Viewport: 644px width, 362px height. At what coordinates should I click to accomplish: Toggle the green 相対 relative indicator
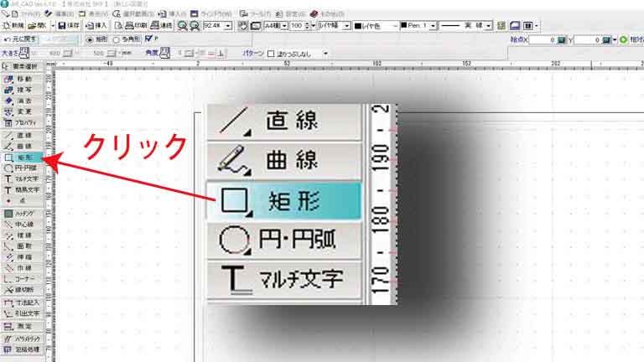tap(624, 40)
